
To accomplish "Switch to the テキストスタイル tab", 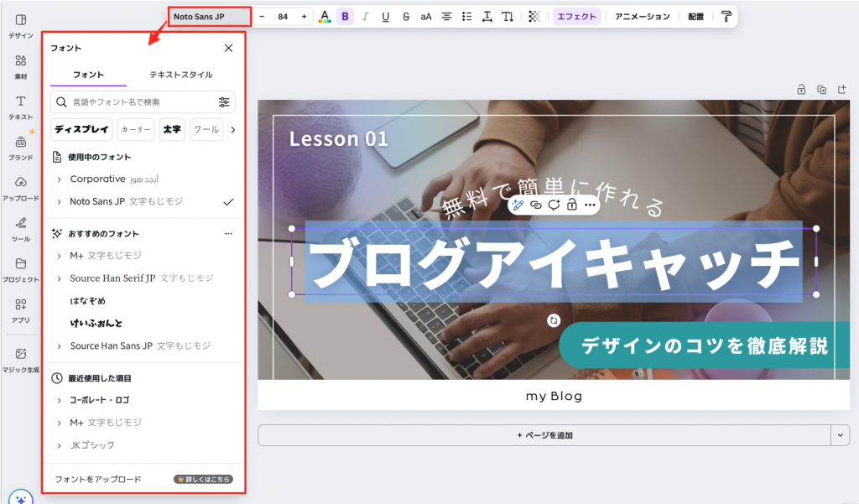I will (180, 75).
